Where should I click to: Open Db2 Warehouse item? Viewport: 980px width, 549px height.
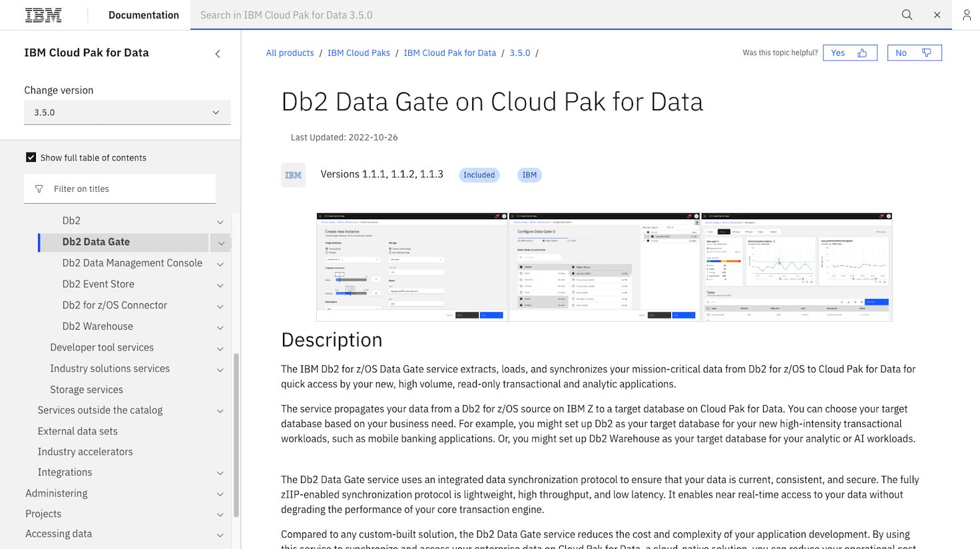coord(98,326)
